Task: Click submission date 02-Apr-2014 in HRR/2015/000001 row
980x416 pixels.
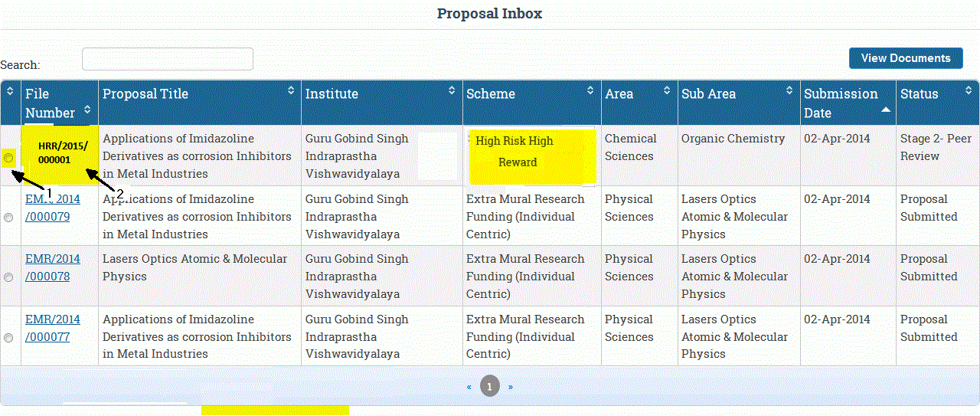Action: 837,139
